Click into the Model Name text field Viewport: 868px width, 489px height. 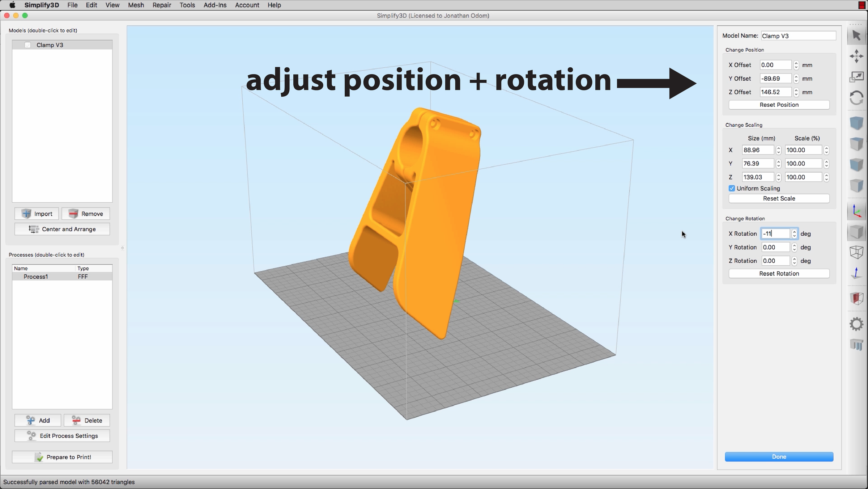point(798,36)
